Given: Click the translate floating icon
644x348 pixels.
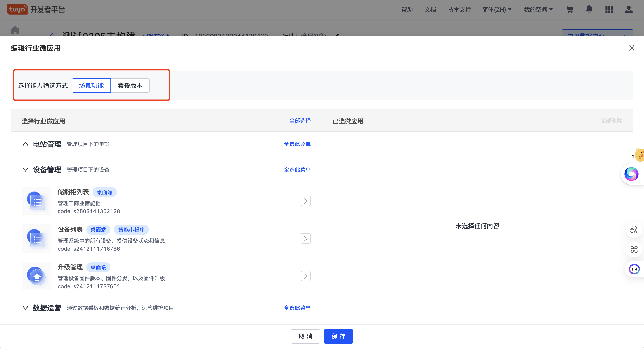Looking at the screenshot, I should tap(634, 229).
